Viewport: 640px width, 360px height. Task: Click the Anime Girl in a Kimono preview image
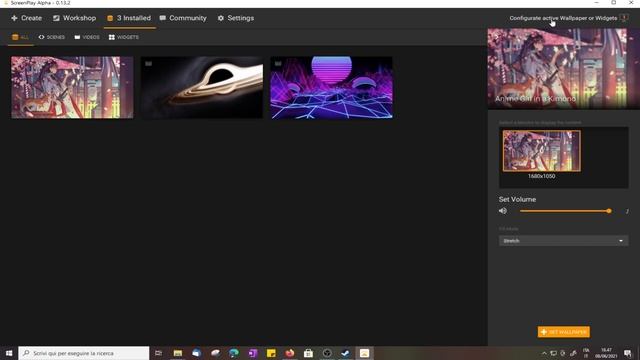point(563,68)
